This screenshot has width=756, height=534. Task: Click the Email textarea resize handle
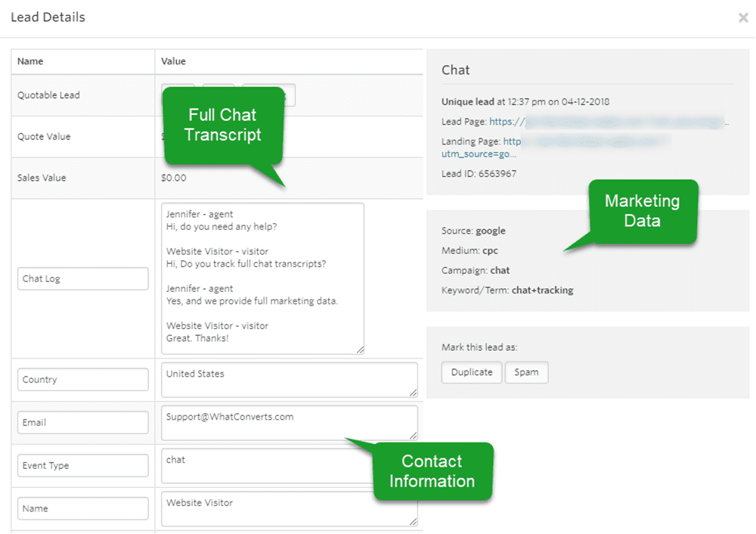tap(414, 436)
